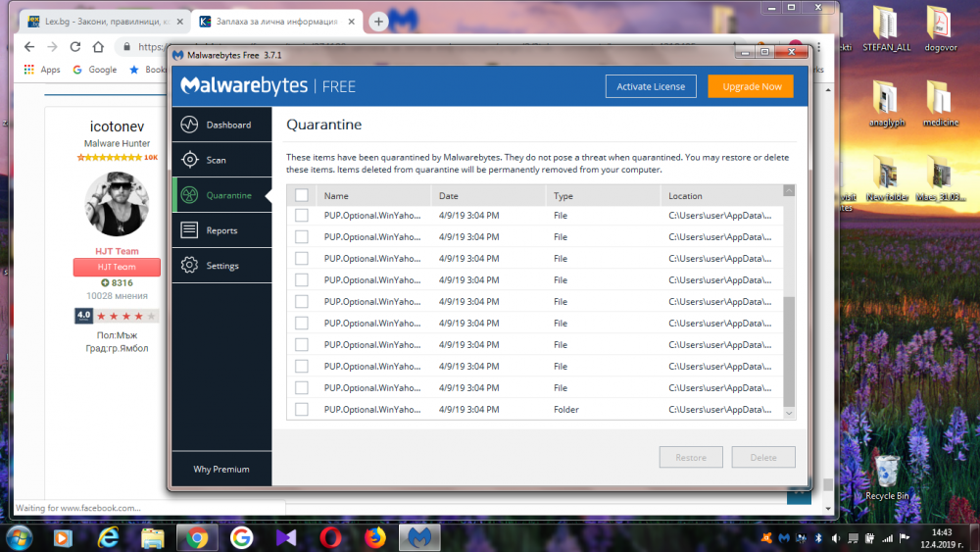
Task: Click the Windows Start orb
Action: pyautogui.click(x=19, y=538)
